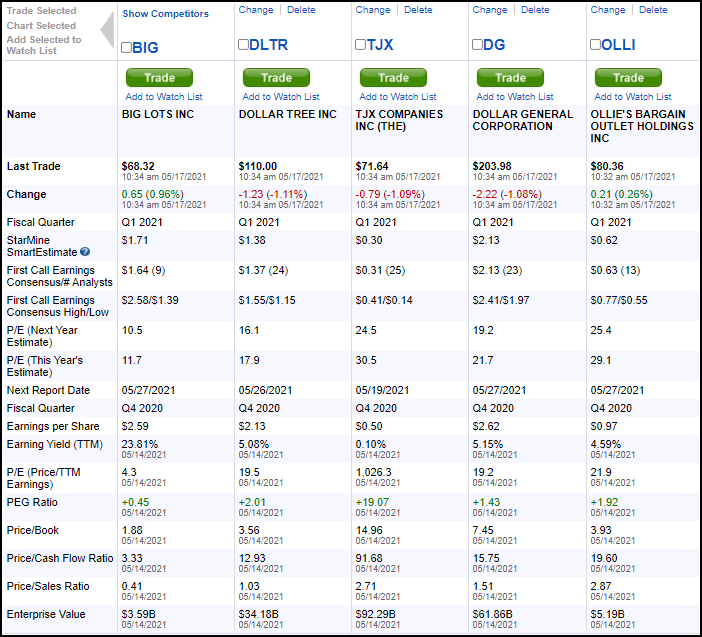Image resolution: width=702 pixels, height=637 pixels.
Task: Hit Trade button under TJX
Action: pos(393,77)
